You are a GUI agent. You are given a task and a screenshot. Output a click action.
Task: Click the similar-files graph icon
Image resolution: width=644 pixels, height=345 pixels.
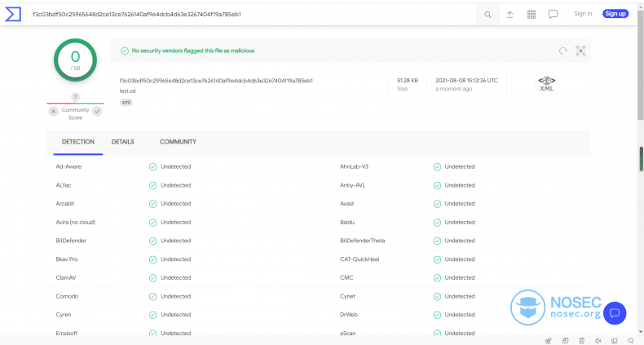pos(580,51)
